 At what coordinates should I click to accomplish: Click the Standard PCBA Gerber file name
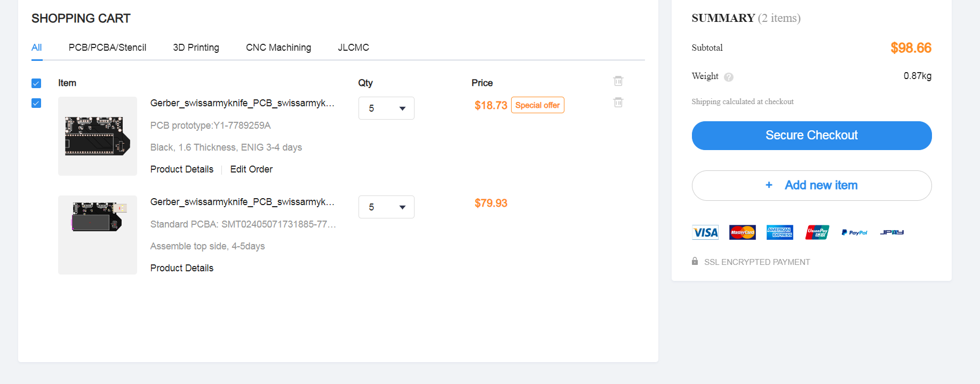point(242,202)
